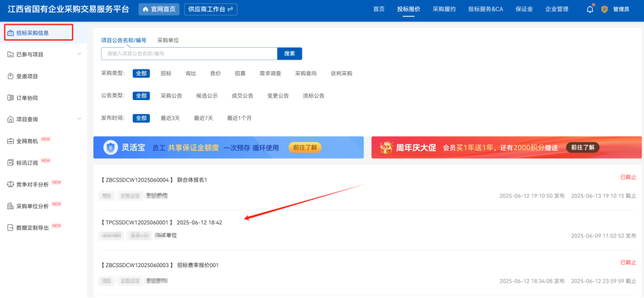The height and width of the screenshot is (298, 644).
Task: Filter 发布时间 by 最近1个月
Action: [x=239, y=118]
